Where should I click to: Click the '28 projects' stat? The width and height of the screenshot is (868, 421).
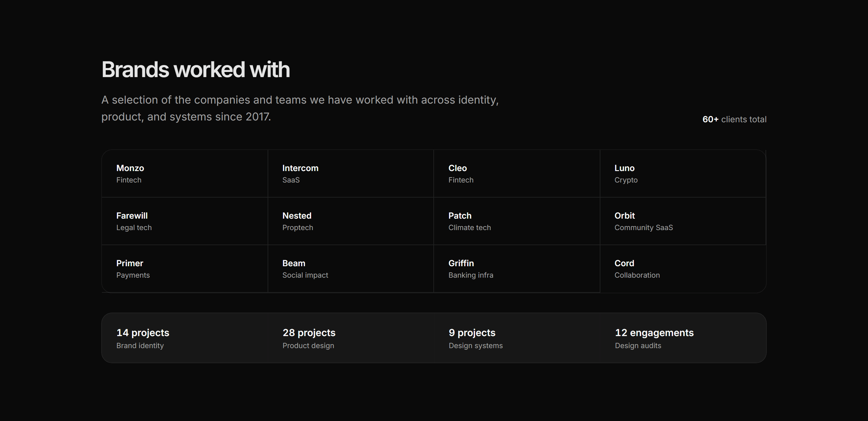[x=309, y=333]
